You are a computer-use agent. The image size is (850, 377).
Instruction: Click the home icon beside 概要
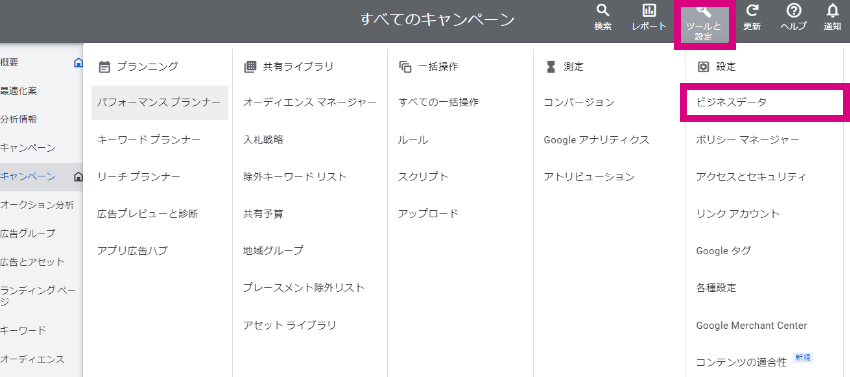coord(78,62)
